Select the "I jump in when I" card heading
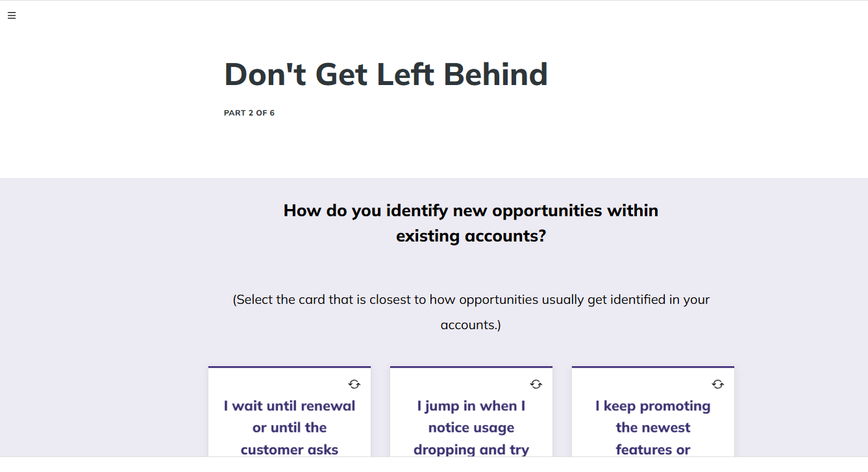 pyautogui.click(x=471, y=406)
